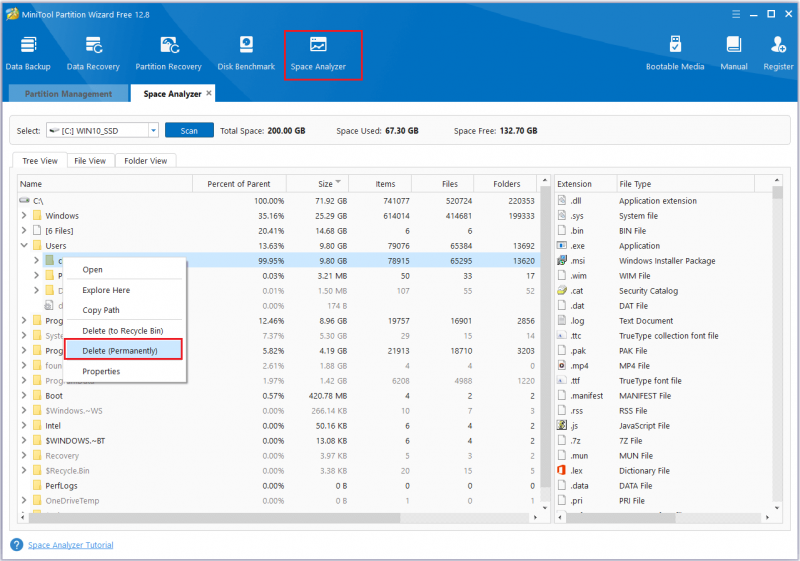
Task: Launch Data Recovery from the toolbar
Action: (x=93, y=53)
